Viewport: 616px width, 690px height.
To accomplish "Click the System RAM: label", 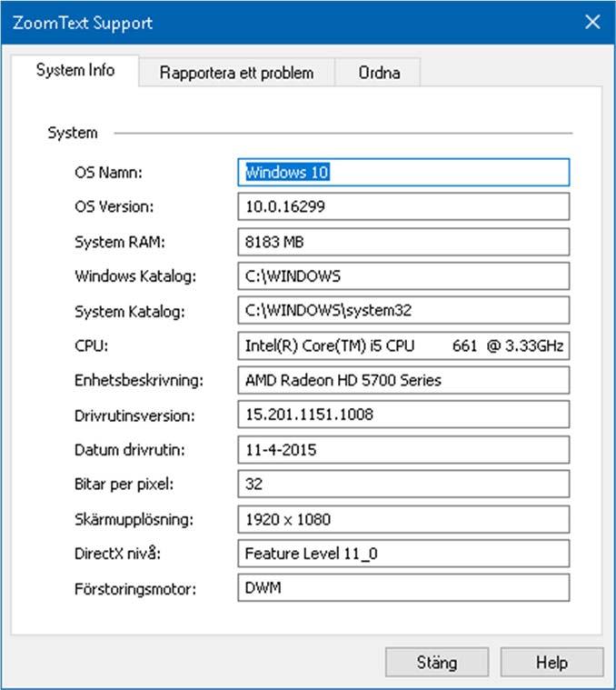I will coord(120,242).
